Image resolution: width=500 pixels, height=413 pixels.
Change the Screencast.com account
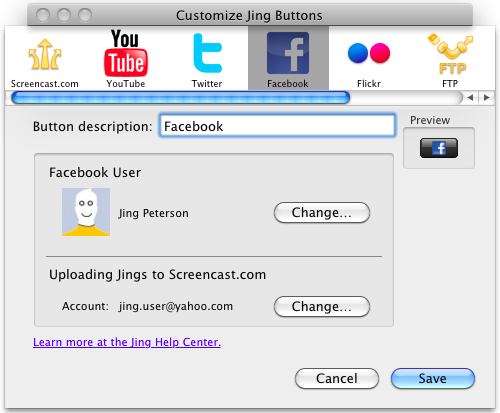click(322, 307)
